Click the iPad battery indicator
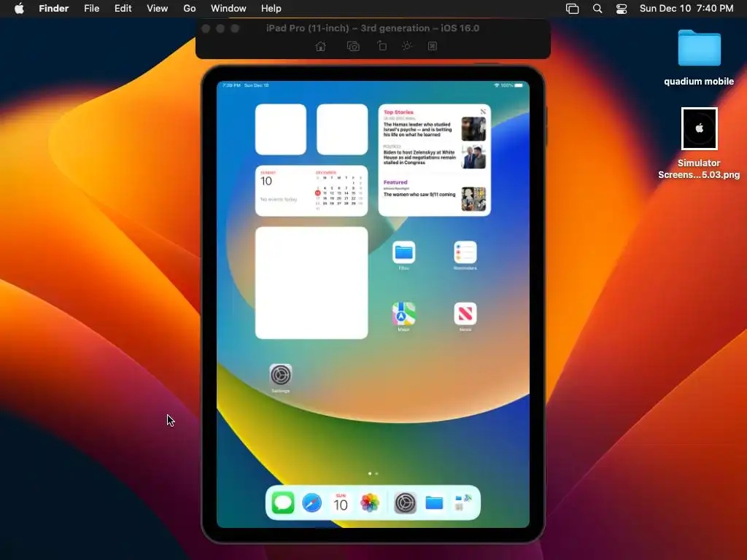 [519, 85]
